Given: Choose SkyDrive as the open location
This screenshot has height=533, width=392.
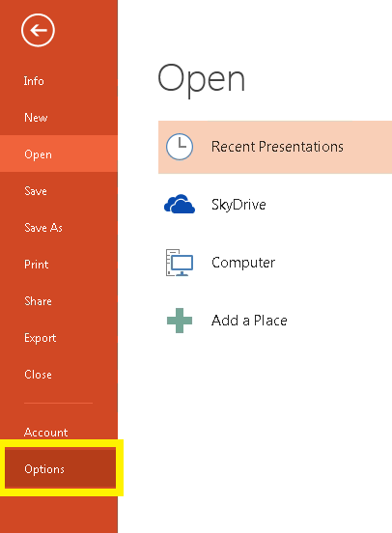Looking at the screenshot, I should (238, 205).
